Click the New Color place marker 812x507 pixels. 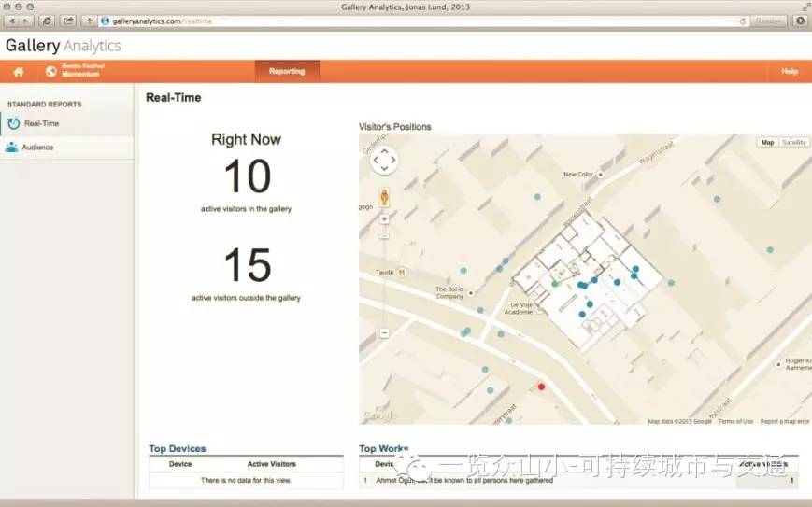tap(601, 175)
